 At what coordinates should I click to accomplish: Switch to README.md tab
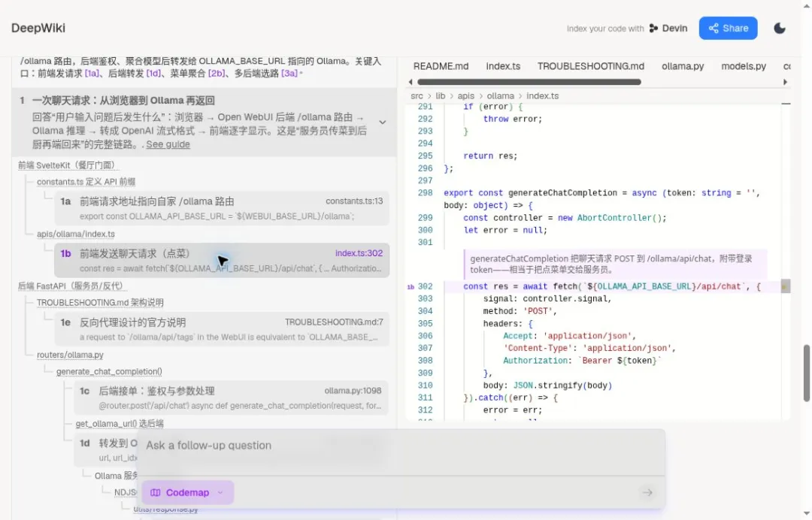click(441, 66)
